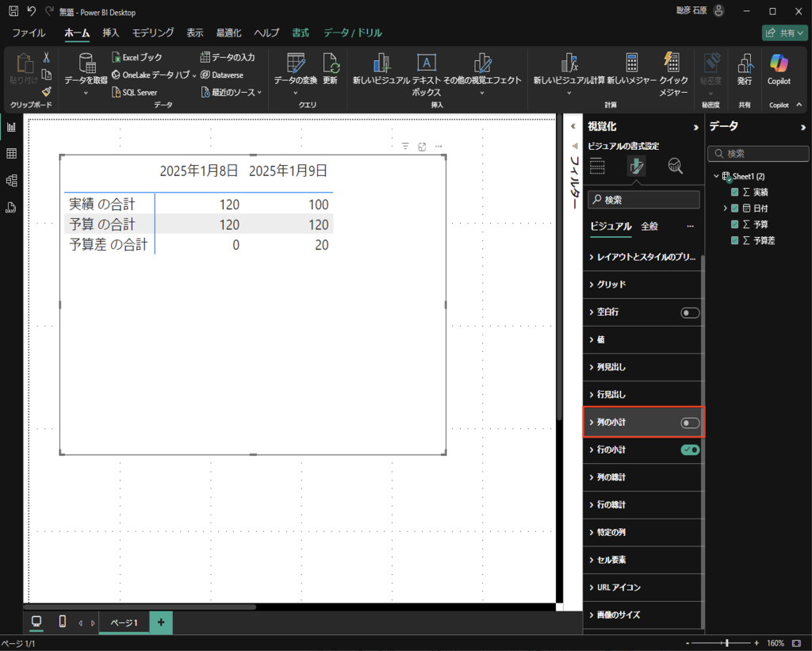Open the モデリング ribbon tab

[x=153, y=33]
